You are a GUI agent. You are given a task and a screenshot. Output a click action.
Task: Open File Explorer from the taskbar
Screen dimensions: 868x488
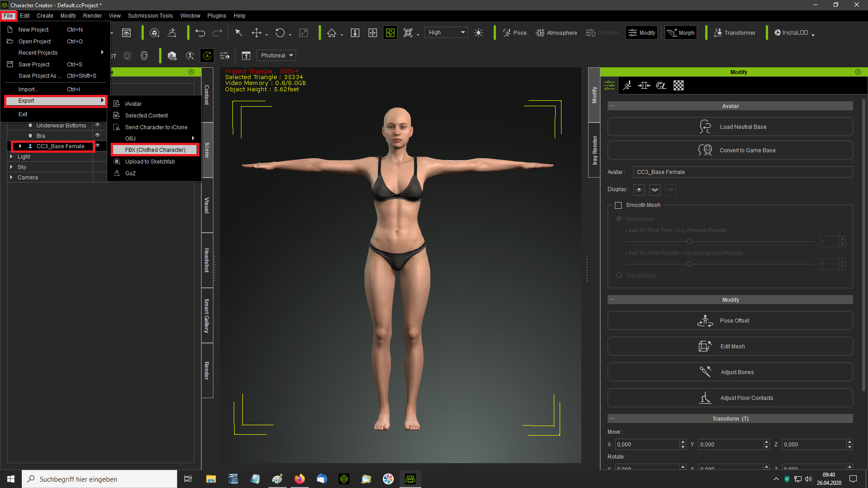[211, 479]
